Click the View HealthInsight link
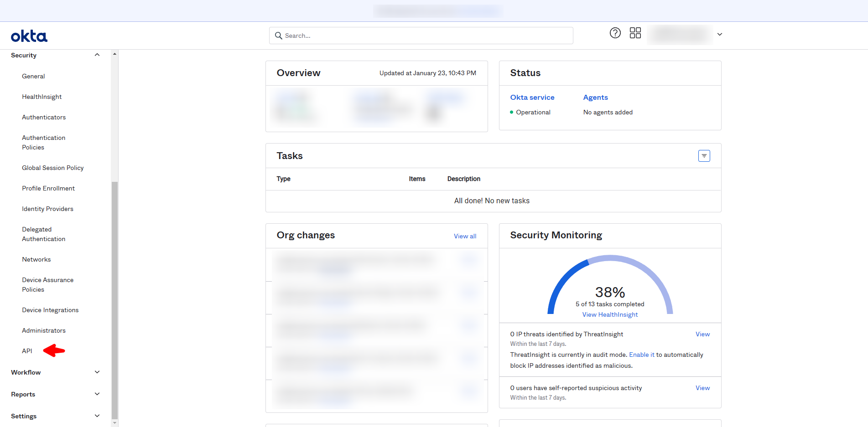Image resolution: width=868 pixels, height=427 pixels. point(610,314)
